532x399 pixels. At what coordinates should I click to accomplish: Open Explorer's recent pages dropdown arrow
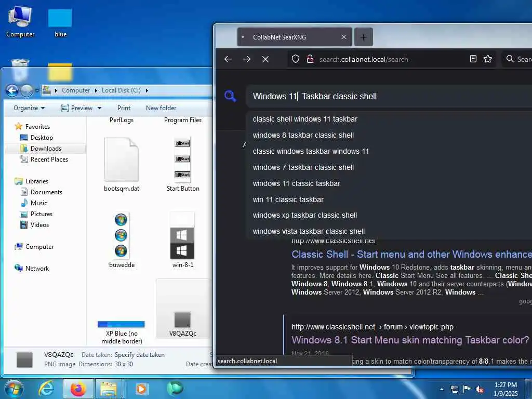coord(37,90)
